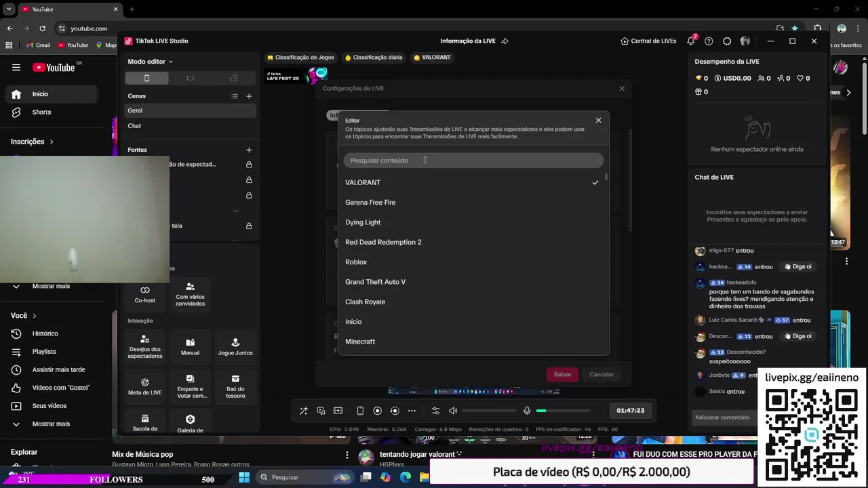Open TikTok notifications bell
868x488 pixels.
click(691, 41)
